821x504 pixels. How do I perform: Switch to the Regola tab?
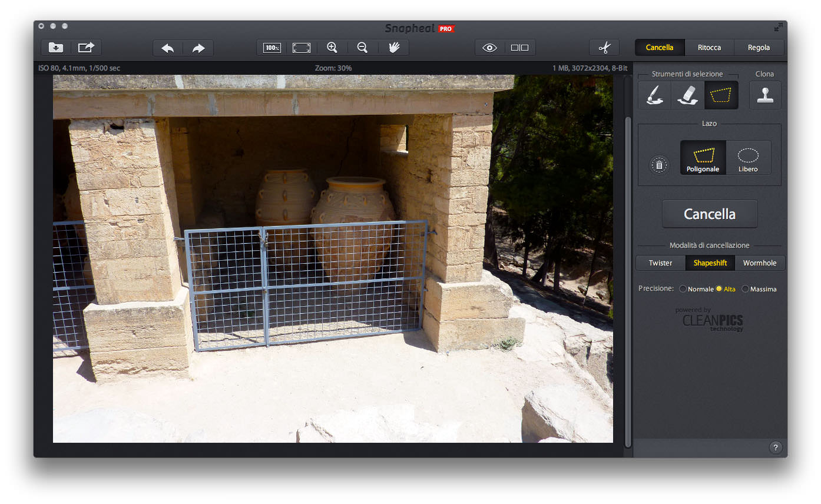click(x=759, y=48)
